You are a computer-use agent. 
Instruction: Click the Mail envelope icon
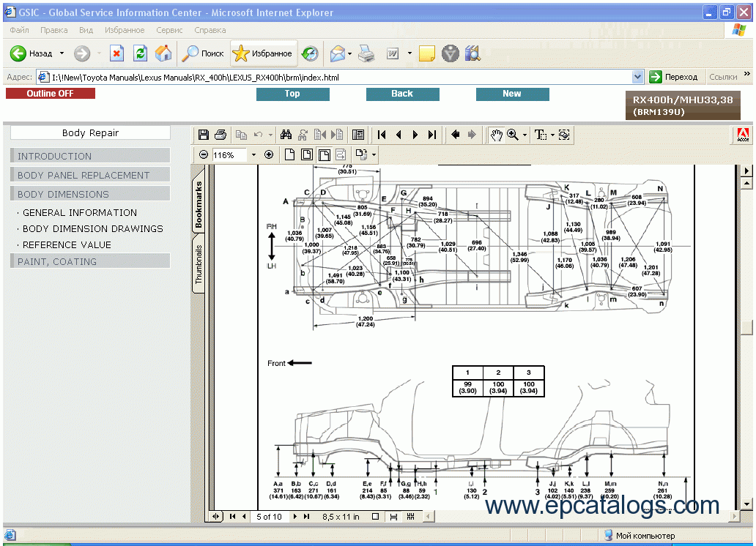click(338, 53)
